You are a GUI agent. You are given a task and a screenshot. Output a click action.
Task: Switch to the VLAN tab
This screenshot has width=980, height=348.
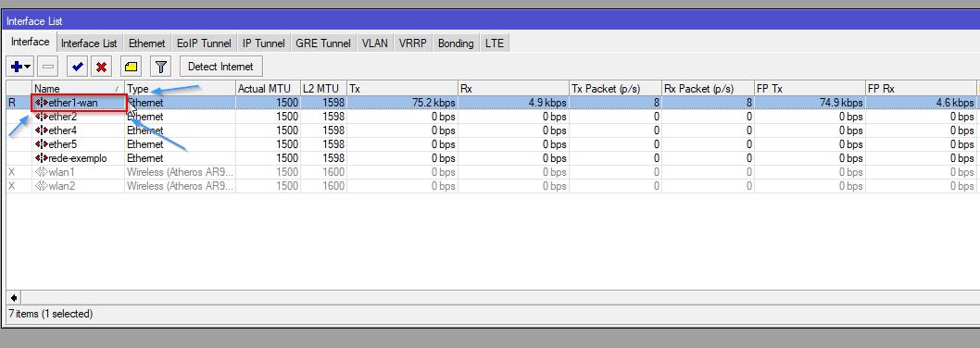point(375,43)
